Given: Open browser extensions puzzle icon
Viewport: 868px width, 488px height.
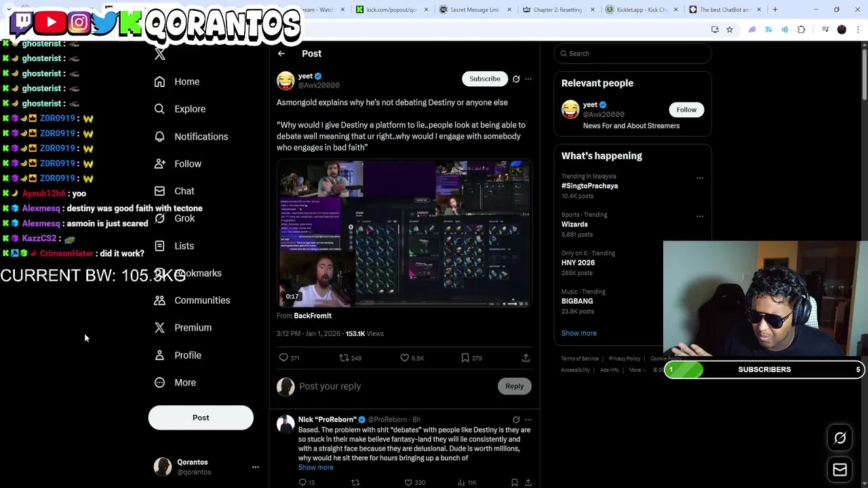Looking at the screenshot, I should click(802, 30).
